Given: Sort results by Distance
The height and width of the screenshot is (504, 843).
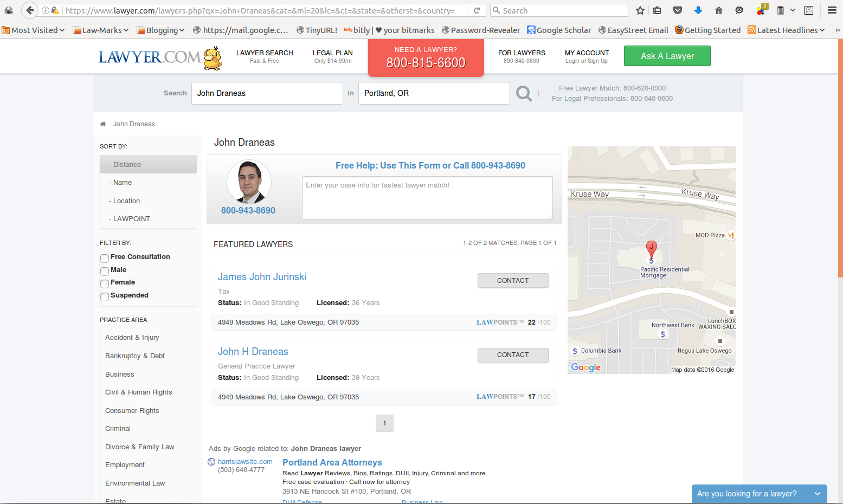Looking at the screenshot, I should 148,164.
